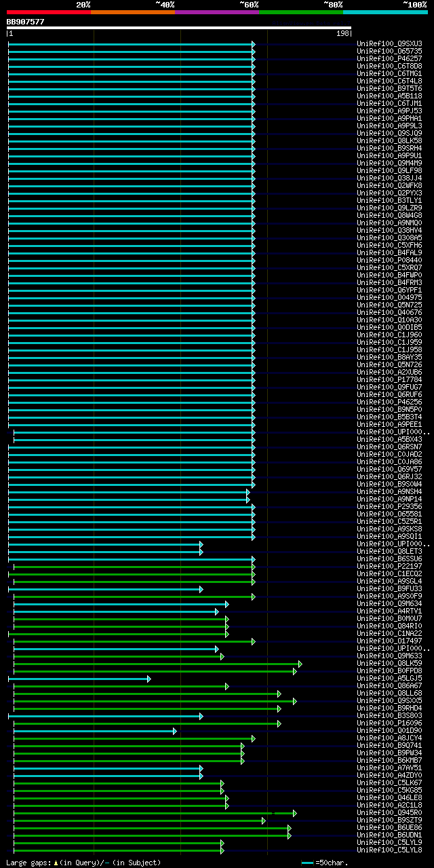Open hit UniRef100_B9T5T6
Viewport: 434px width, 868px height.
(x=389, y=88)
